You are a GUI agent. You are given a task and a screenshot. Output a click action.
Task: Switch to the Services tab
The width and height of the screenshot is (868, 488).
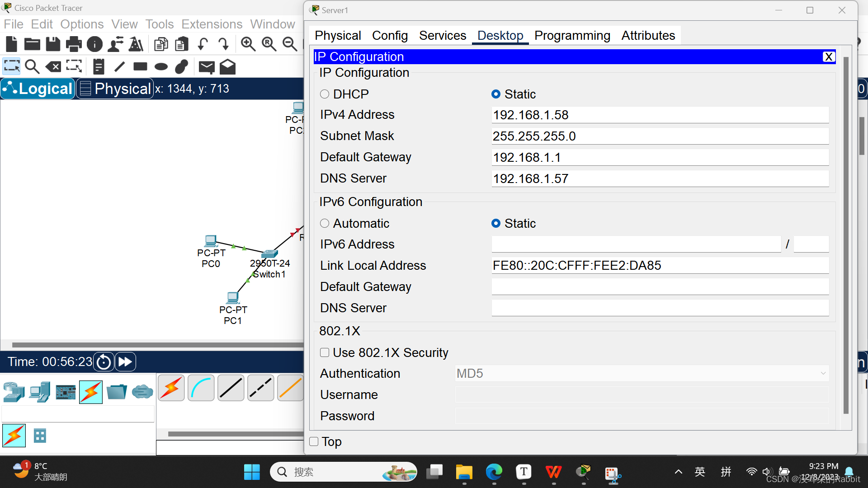(x=443, y=35)
